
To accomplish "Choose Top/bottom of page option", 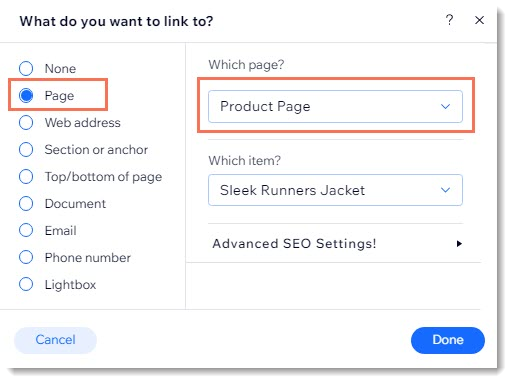I will 26,176.
